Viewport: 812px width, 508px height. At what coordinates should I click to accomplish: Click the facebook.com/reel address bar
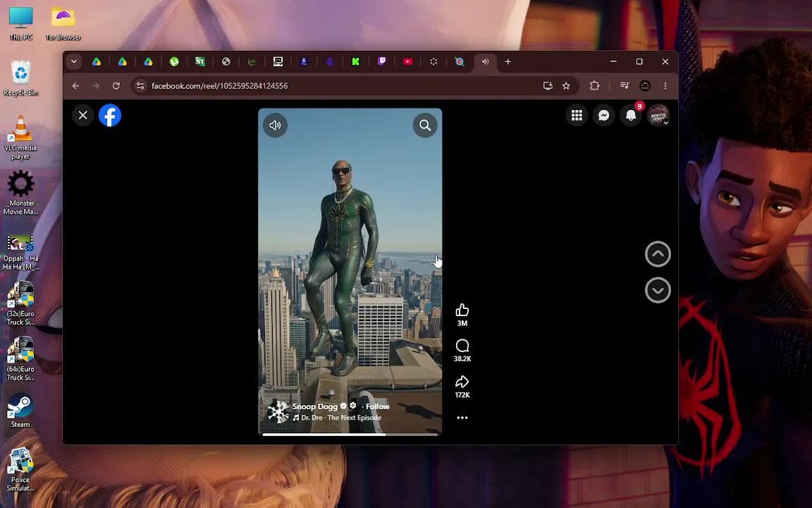coord(220,85)
